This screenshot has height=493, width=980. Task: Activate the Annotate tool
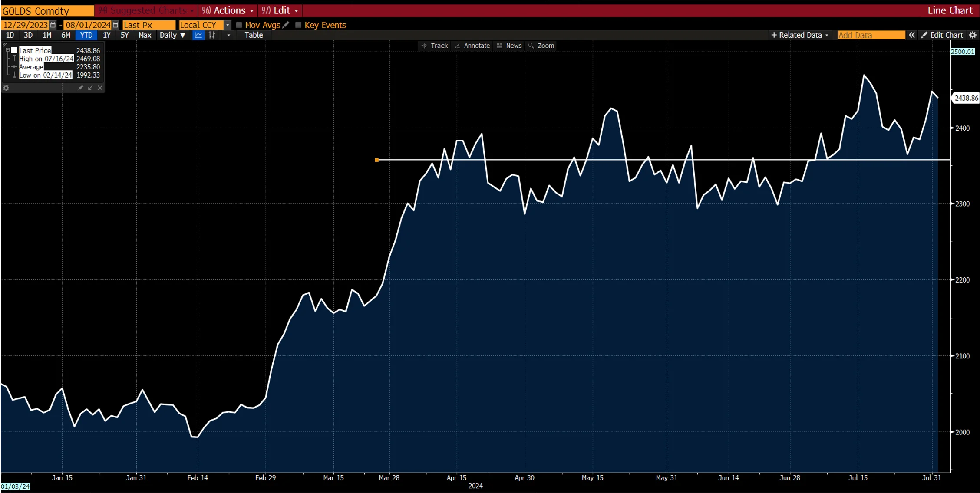[472, 46]
